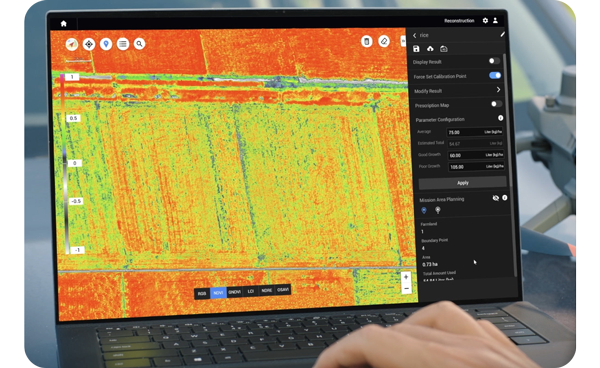The image size is (600, 368).
Task: Click the cloud upload icon
Action: click(430, 49)
